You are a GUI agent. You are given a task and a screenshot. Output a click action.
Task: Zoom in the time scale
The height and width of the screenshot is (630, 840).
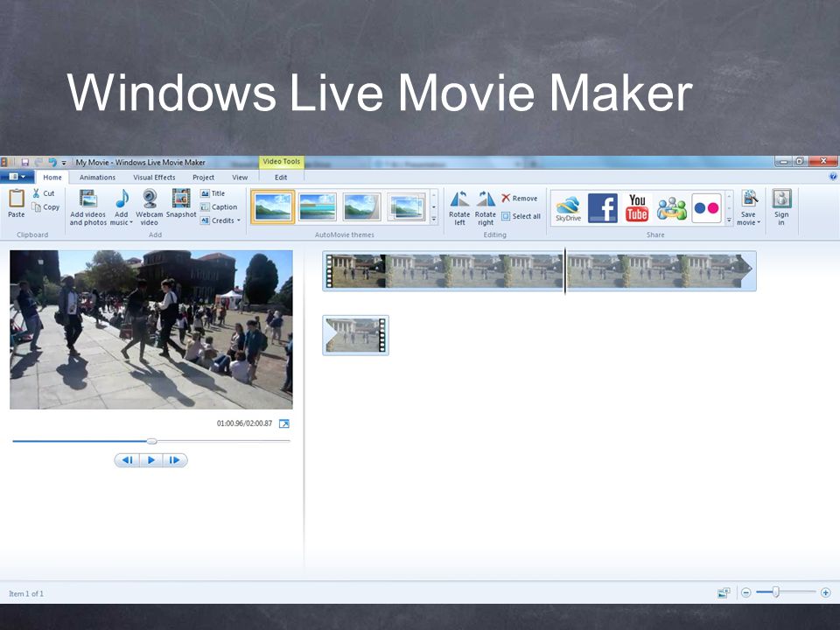825,592
